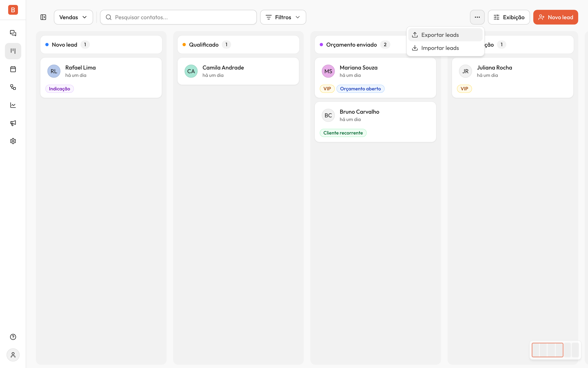Click the BC avatar on Bruno Carvalho card
The width and height of the screenshot is (588, 368).
tap(328, 115)
